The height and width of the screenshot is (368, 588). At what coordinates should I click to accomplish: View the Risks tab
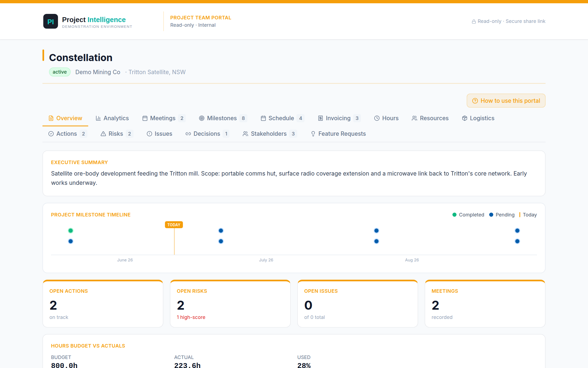(117, 134)
